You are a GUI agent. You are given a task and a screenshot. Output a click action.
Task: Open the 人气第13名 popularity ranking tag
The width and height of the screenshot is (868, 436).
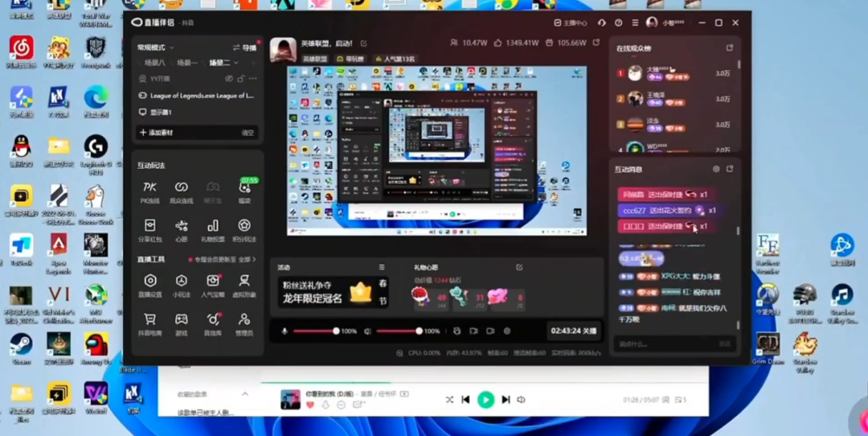tap(395, 59)
